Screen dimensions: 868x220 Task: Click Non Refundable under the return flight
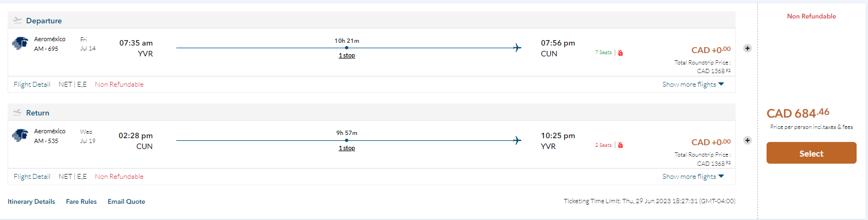click(x=119, y=177)
